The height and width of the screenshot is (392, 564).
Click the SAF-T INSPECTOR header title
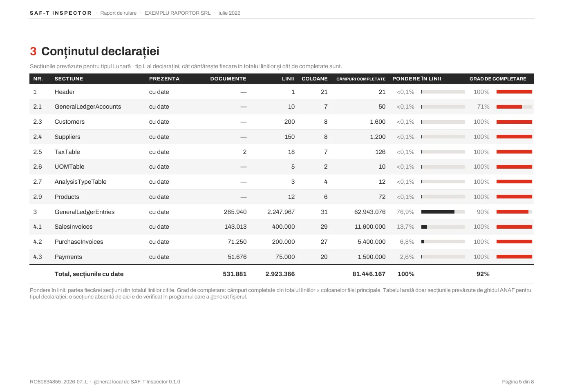60,13
